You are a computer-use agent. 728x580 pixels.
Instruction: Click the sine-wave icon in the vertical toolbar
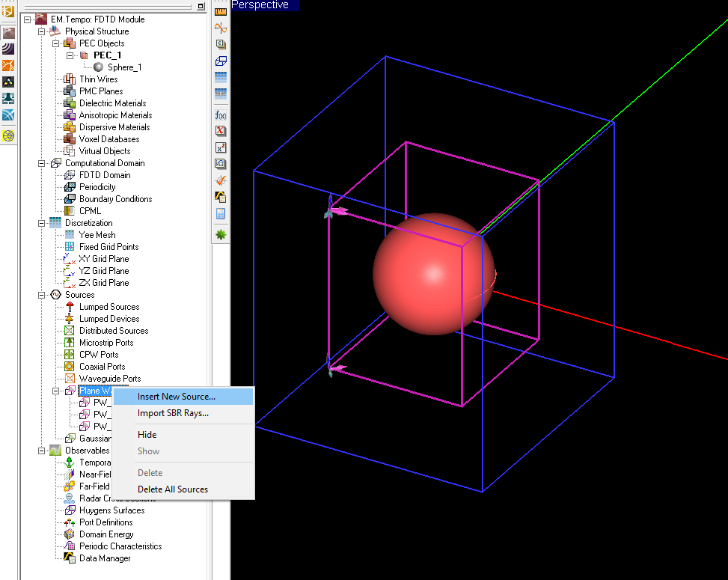[221, 28]
